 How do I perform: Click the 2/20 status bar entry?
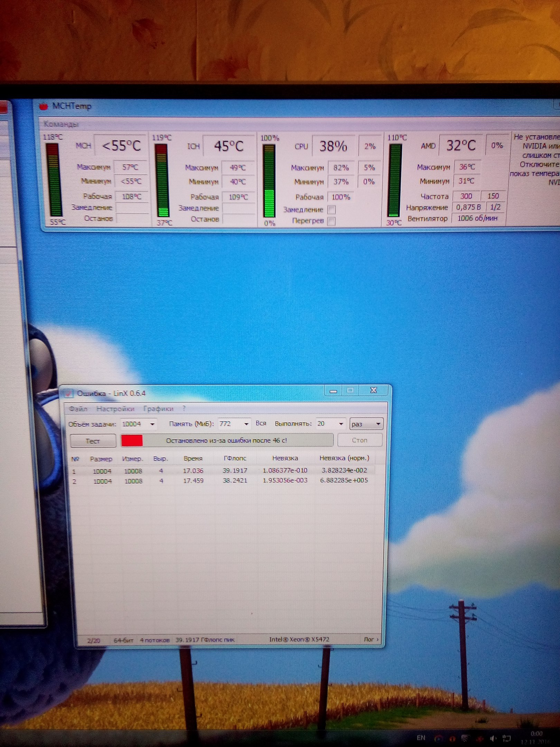click(x=94, y=640)
